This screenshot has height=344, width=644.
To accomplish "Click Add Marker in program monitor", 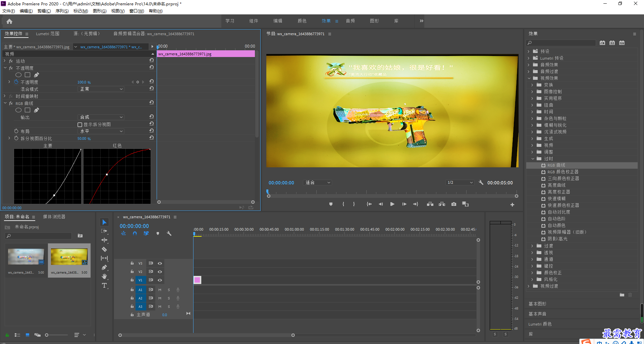I will 331,204.
